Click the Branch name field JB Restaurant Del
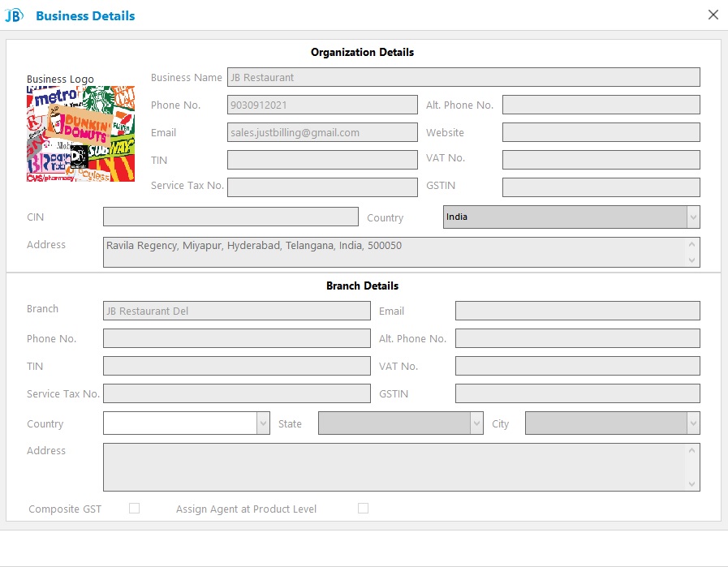Viewport: 728px width, 567px height. coord(237,311)
